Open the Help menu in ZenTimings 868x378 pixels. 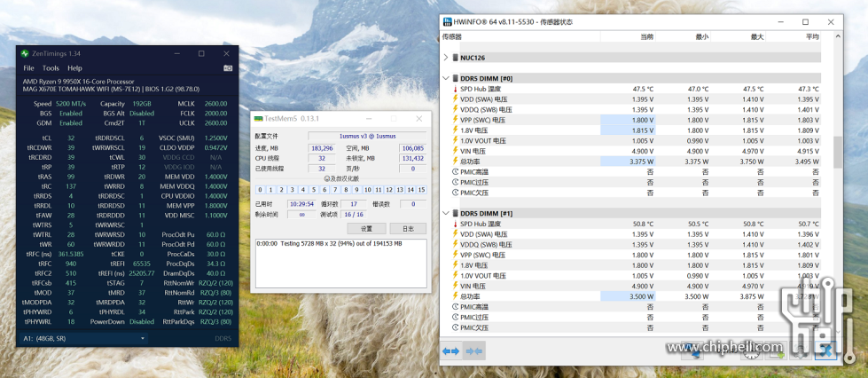point(74,68)
